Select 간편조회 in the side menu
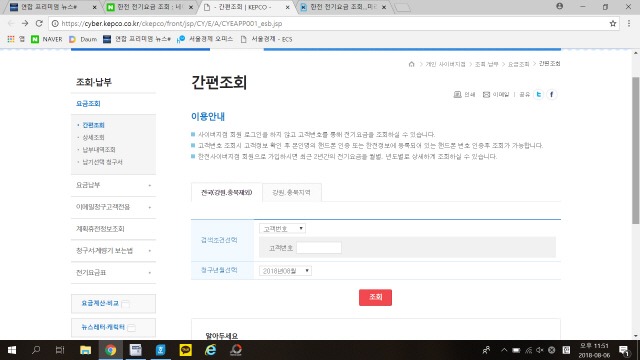The image size is (640, 360). [x=93, y=125]
